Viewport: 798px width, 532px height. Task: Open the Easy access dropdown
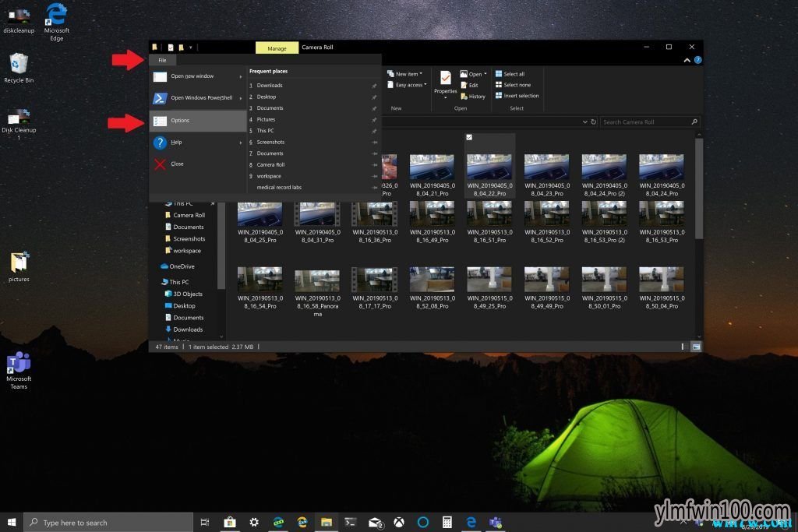407,85
